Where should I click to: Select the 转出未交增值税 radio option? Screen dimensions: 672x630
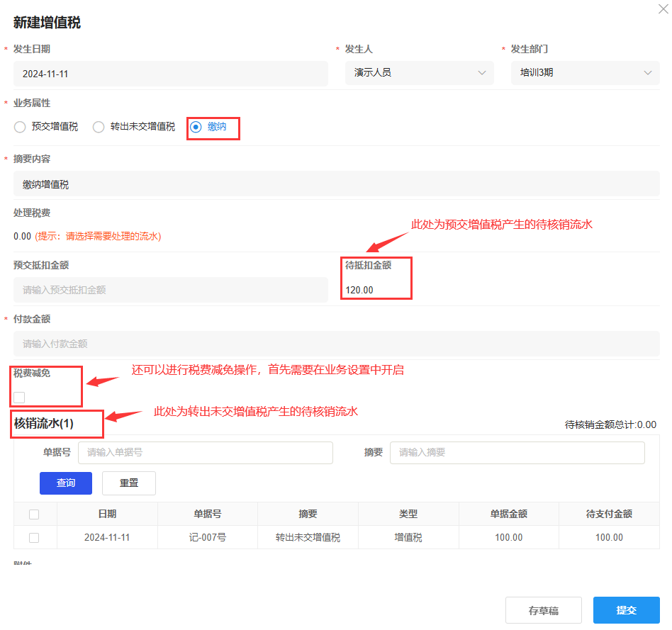[99, 127]
